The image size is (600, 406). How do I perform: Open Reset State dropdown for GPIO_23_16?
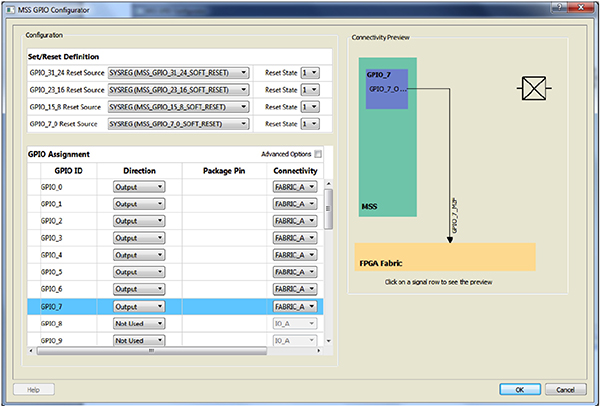[310, 90]
